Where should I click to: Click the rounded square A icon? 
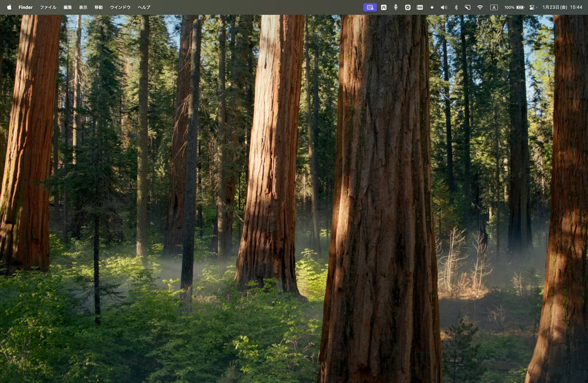coord(383,7)
